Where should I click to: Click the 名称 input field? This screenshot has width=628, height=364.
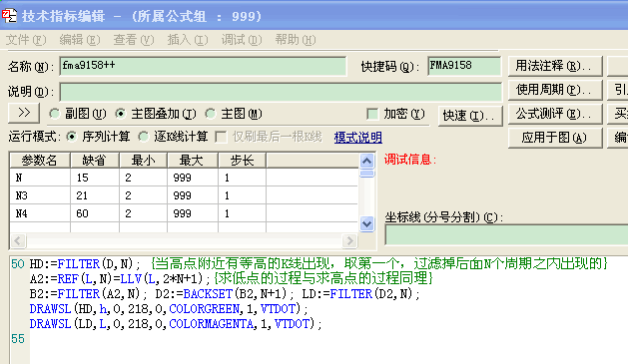point(203,66)
